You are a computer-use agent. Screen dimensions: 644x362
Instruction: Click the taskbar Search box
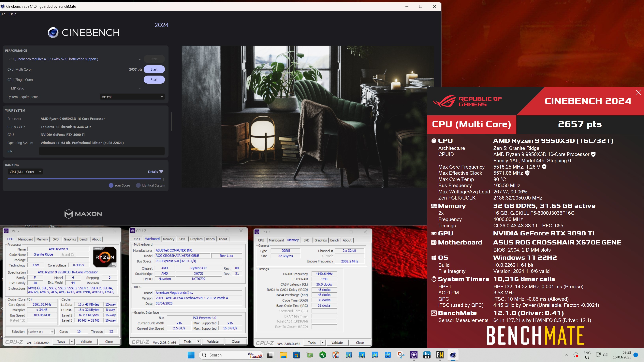click(231, 355)
